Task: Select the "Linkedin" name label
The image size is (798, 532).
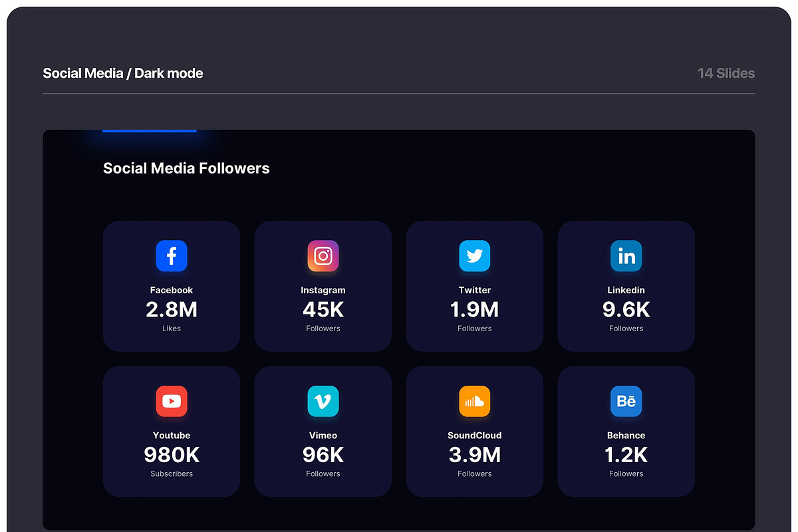Action: [626, 290]
